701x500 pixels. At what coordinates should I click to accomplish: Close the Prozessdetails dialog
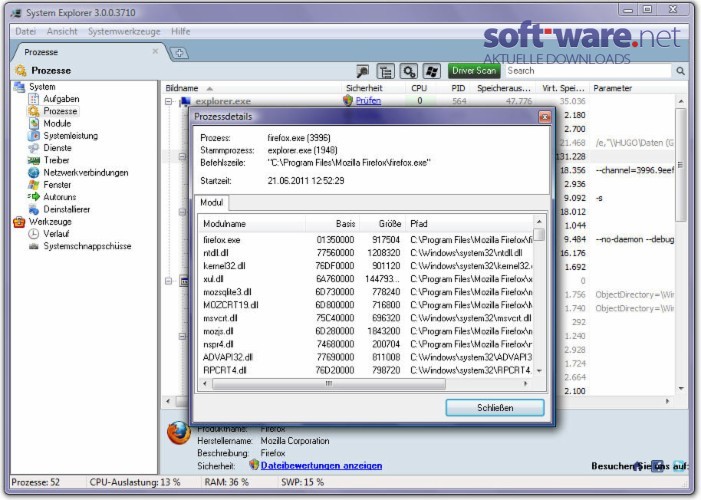click(545, 117)
